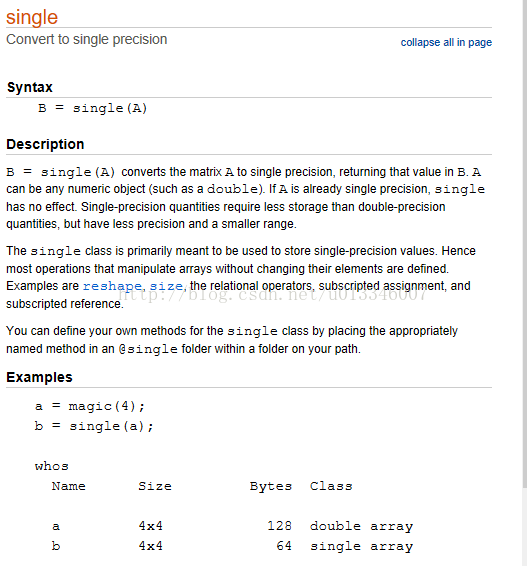
Task: Click the orange 'single' page title
Action: coord(32,17)
